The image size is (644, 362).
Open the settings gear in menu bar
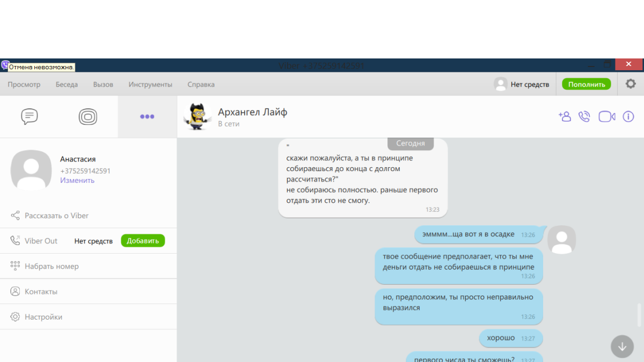click(x=631, y=84)
